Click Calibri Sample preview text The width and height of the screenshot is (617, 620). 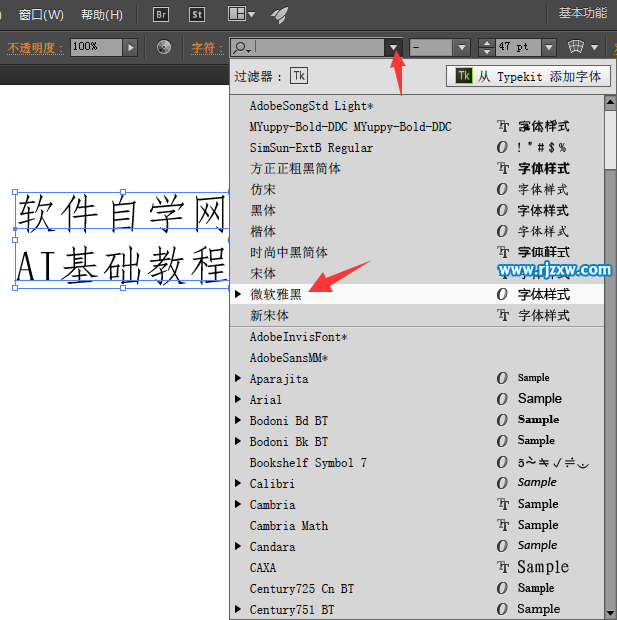(x=537, y=482)
